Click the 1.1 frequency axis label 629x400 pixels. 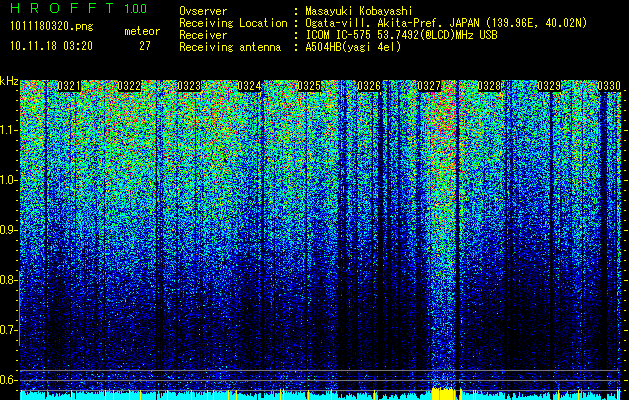point(8,130)
